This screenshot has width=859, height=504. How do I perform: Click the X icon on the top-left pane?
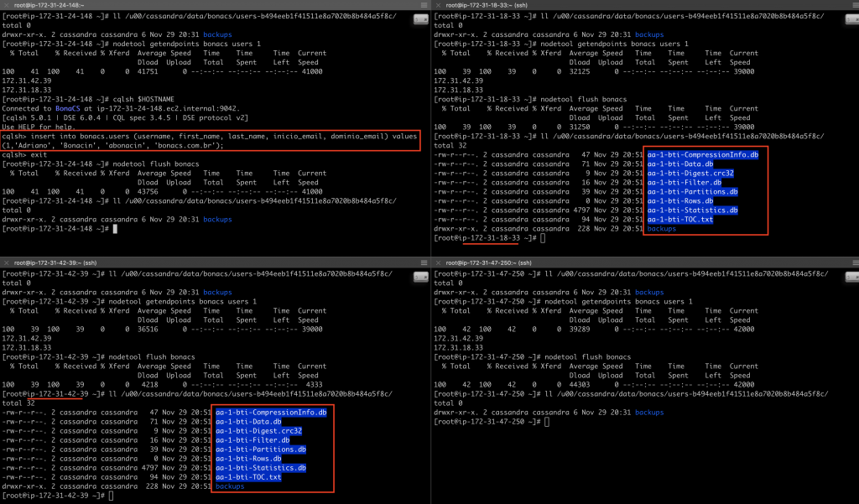[x=5, y=5]
